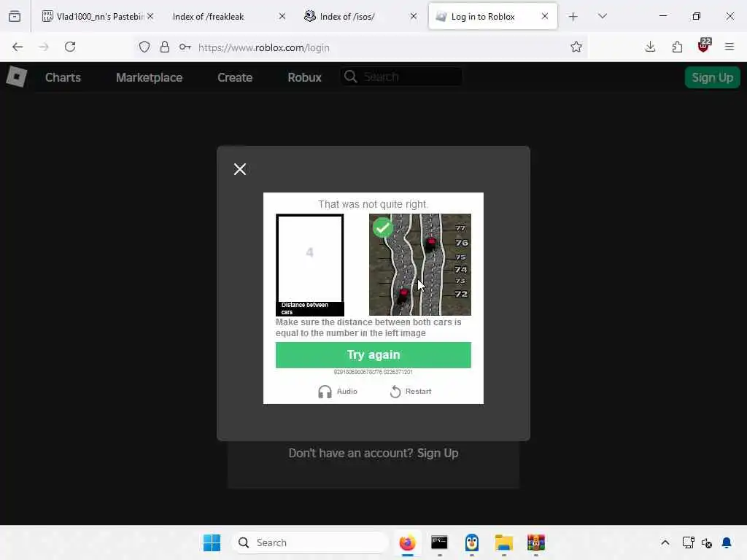The image size is (747, 560).
Task: Open Create in Roblox navigation
Action: pyautogui.click(x=235, y=77)
